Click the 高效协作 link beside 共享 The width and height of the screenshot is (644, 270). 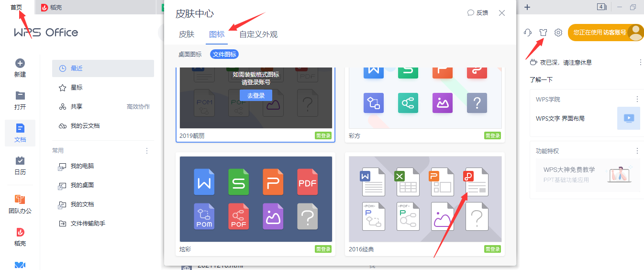click(x=138, y=107)
